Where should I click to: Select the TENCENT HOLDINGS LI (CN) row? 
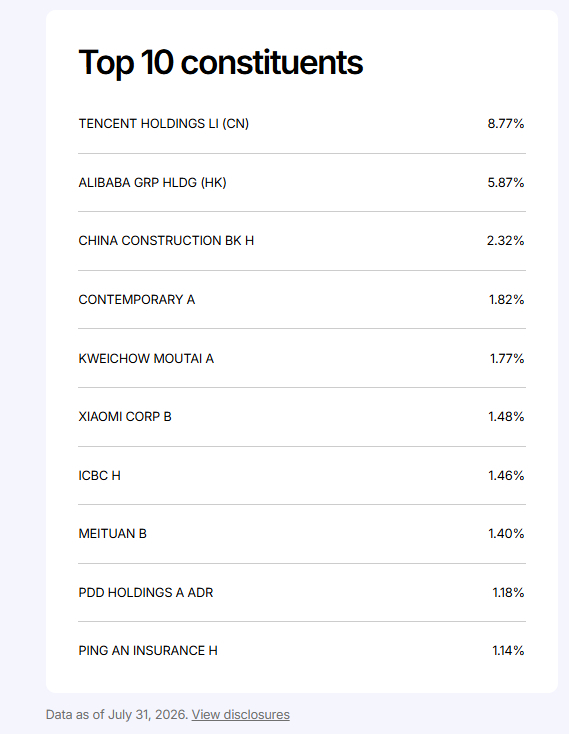click(302, 124)
